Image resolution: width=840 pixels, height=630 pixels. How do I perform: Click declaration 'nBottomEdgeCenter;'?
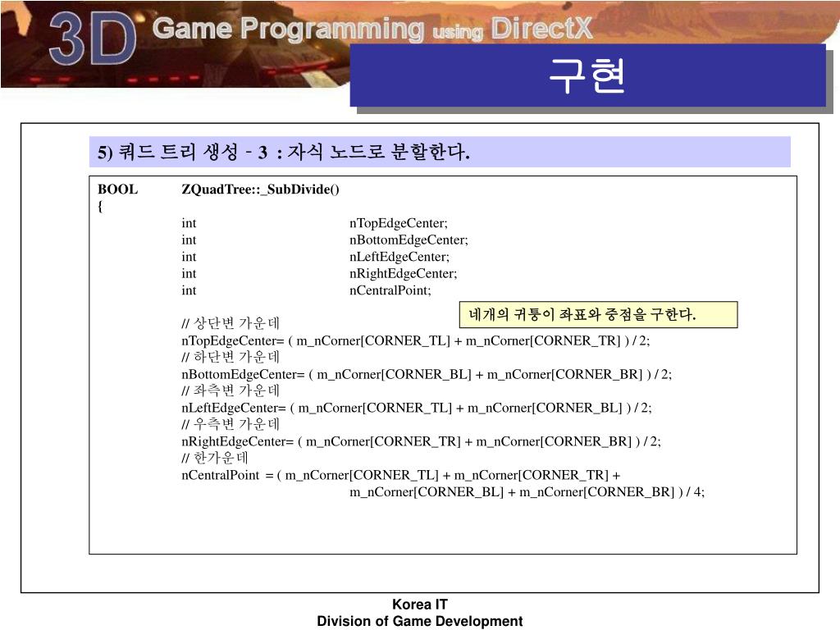(x=409, y=240)
